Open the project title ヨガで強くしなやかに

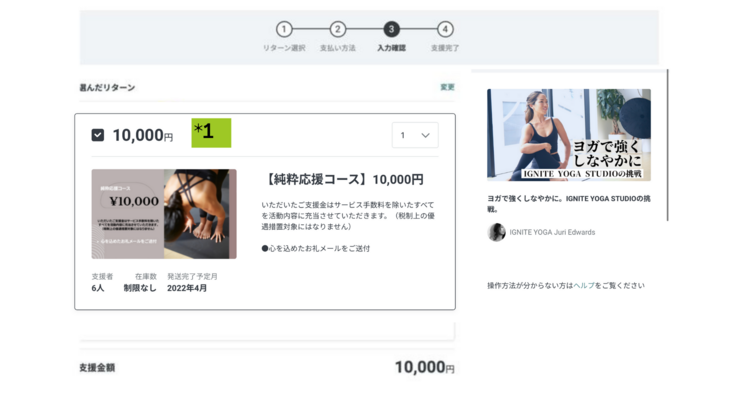tap(567, 203)
